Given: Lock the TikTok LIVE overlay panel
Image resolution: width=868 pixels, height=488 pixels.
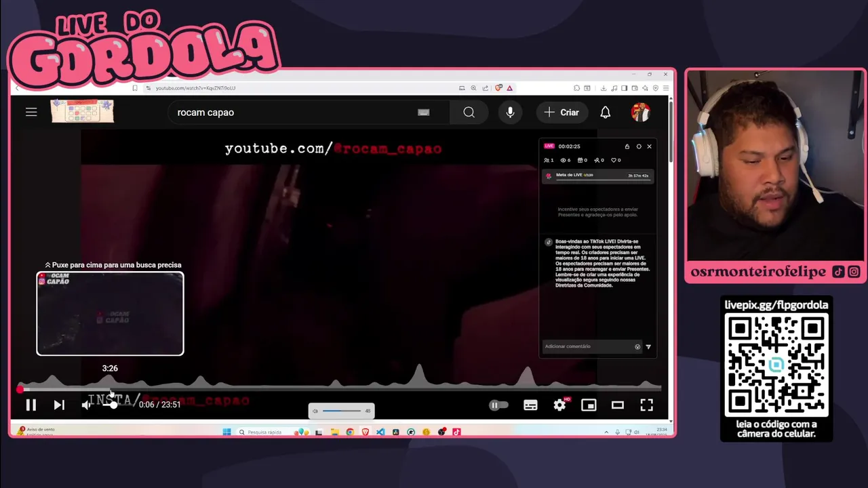Looking at the screenshot, I should (627, 146).
